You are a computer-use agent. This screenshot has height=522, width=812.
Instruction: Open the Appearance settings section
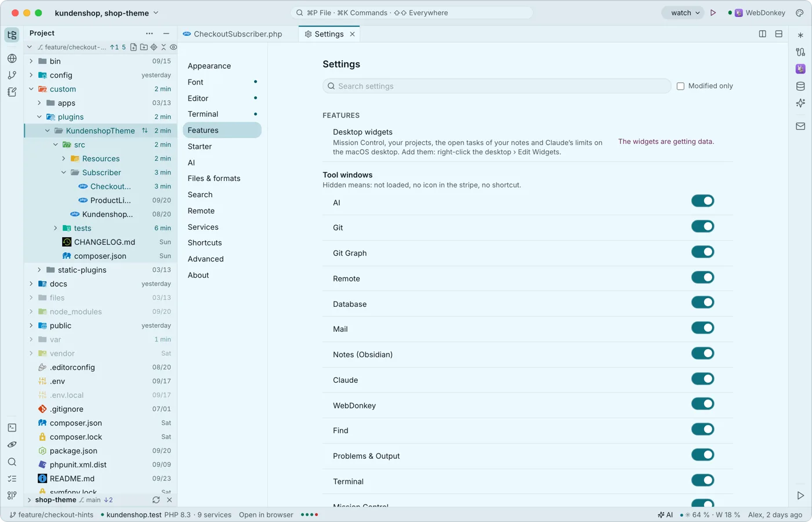point(222,66)
